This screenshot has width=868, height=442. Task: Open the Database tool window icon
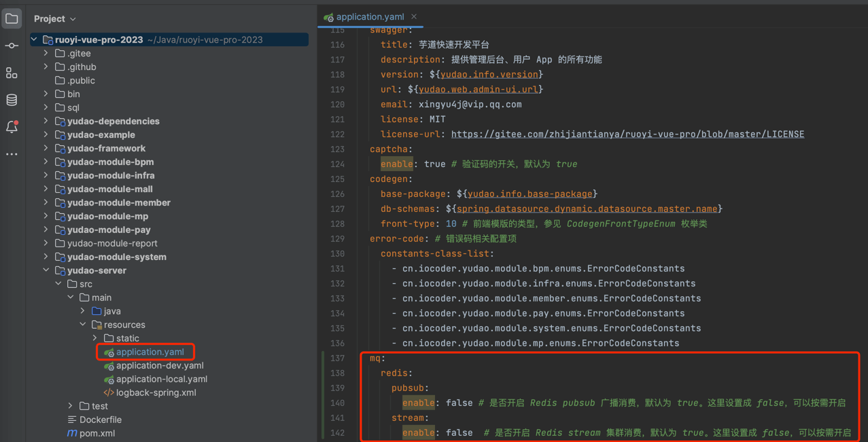coord(12,100)
